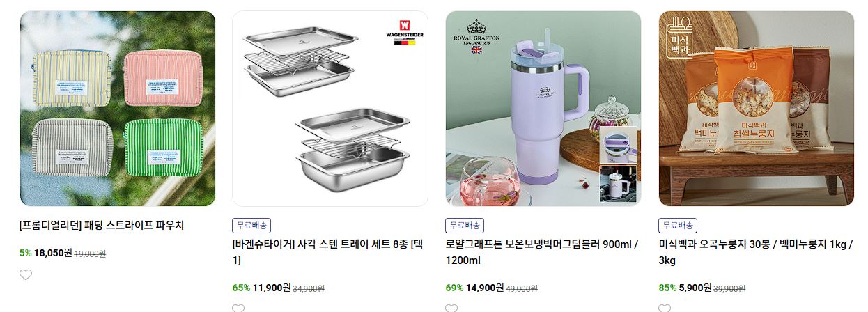
Task: Like the 패딩 스트라이프 파우치 heart icon
Action: tap(26, 274)
